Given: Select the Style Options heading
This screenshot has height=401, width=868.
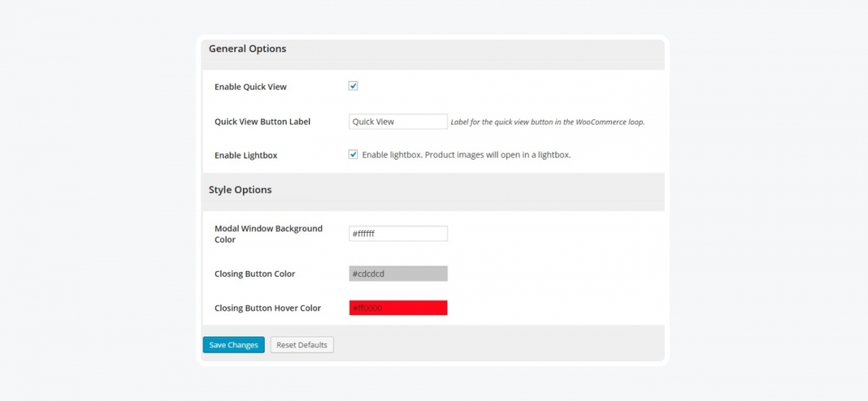Looking at the screenshot, I should [x=240, y=190].
